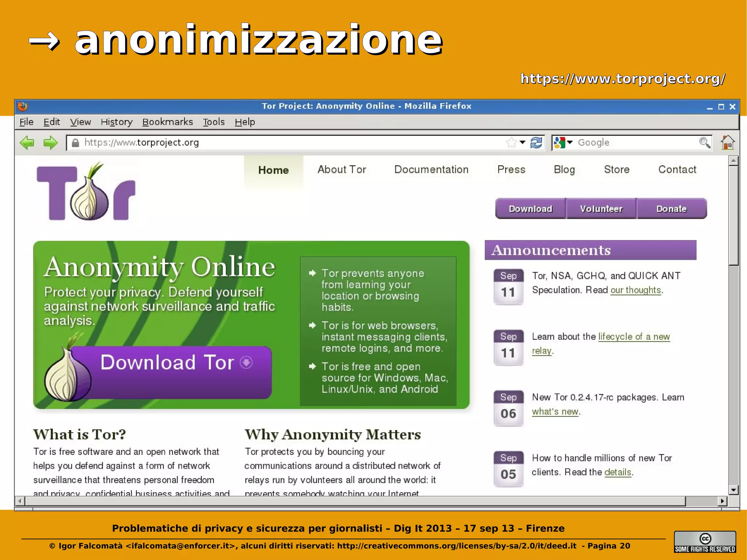
Task: Open the Tools menu
Action: tap(214, 122)
